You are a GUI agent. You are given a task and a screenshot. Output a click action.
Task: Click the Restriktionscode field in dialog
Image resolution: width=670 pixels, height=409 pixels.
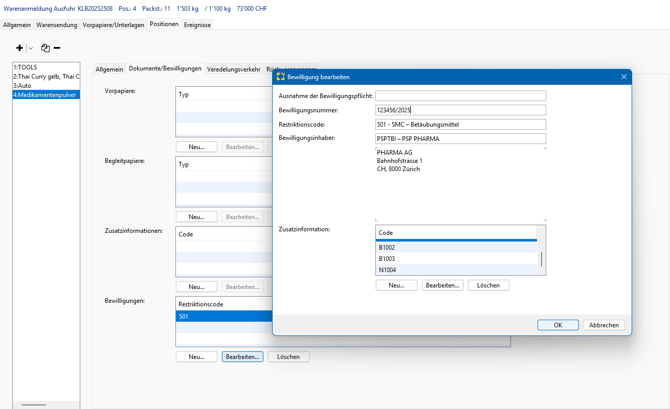tap(460, 125)
